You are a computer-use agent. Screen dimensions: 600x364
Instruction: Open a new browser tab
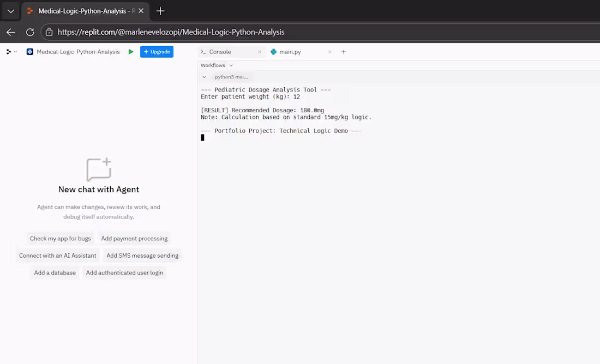(x=160, y=11)
